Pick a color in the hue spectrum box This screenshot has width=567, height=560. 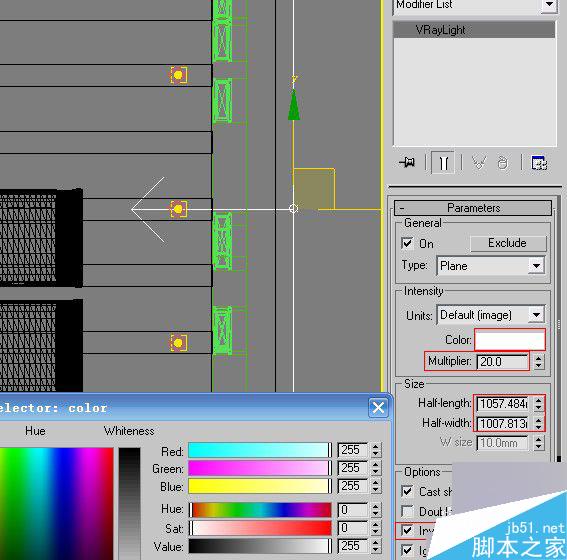(56, 504)
